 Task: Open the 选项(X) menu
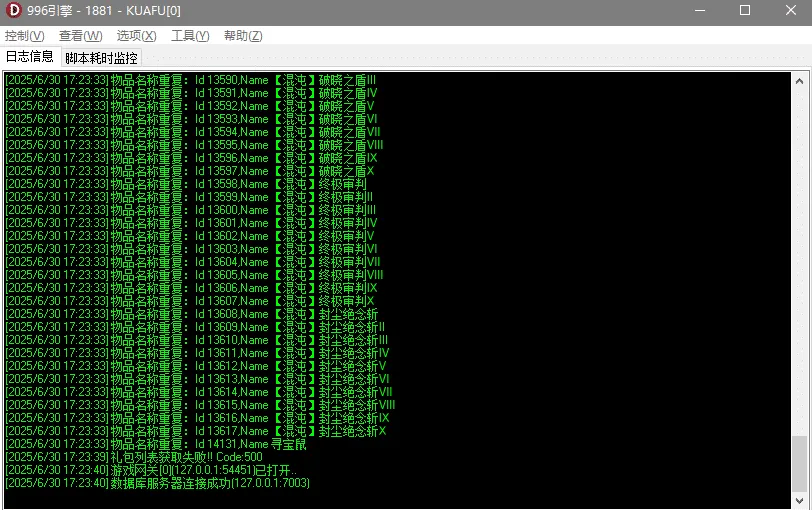pos(136,36)
